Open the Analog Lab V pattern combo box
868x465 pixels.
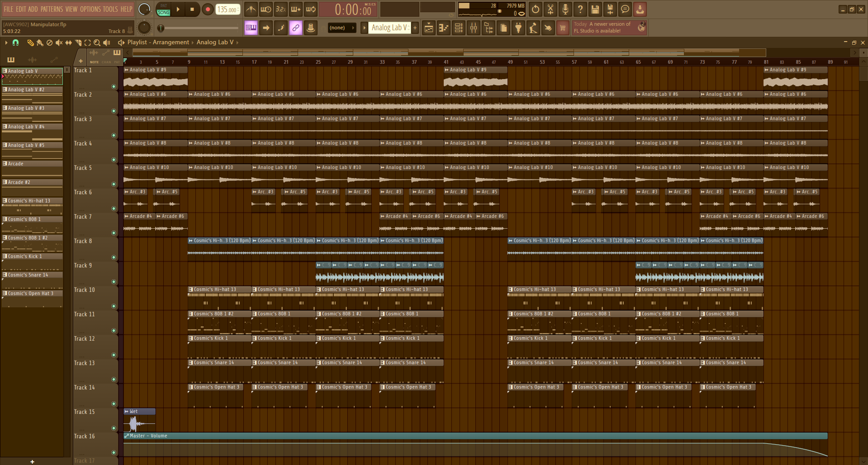[389, 28]
